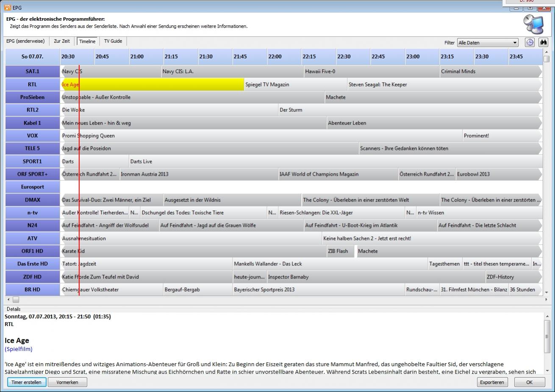Viewport: 555px width, 392px height.
Task: Select 'Navy CIS: L.A.' on SAT.1
Action: [x=232, y=72]
